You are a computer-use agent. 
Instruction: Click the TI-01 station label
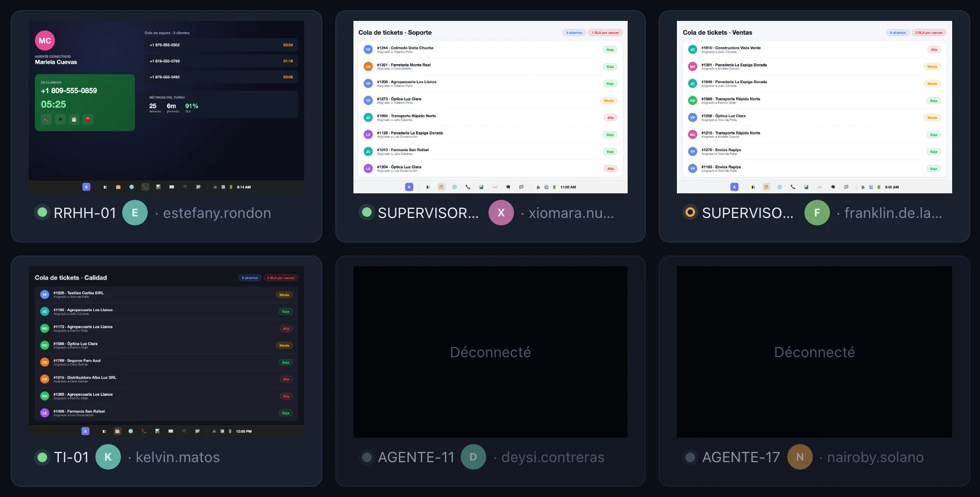click(x=71, y=457)
